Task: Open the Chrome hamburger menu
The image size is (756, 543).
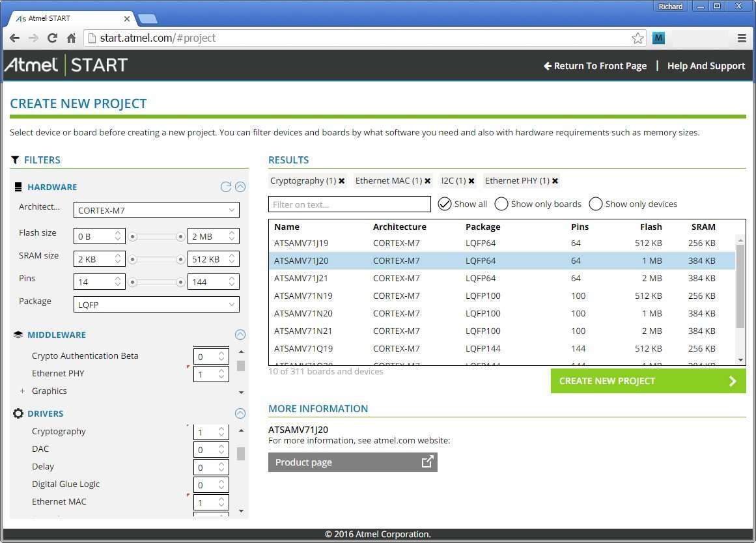Action: point(742,38)
